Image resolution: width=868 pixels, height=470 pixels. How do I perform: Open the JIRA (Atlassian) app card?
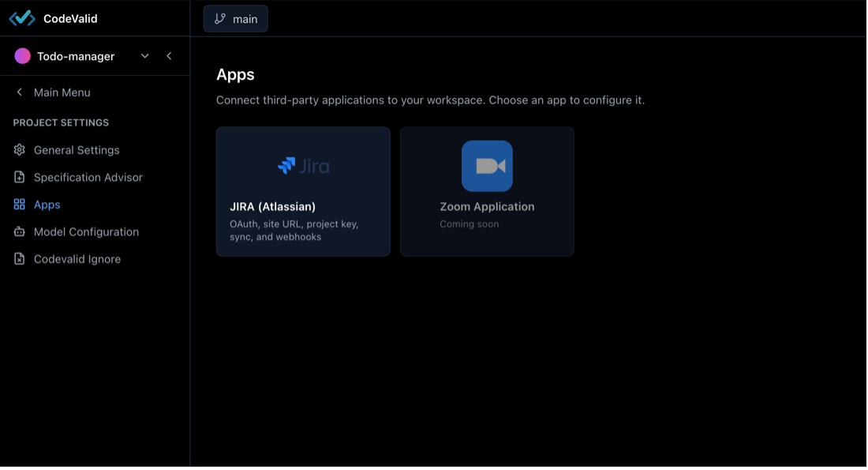(x=303, y=192)
